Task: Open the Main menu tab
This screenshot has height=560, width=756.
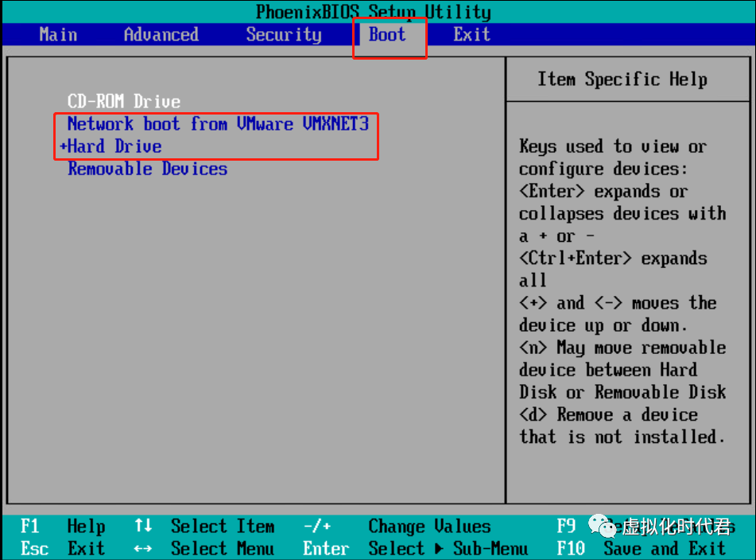Action: (58, 35)
